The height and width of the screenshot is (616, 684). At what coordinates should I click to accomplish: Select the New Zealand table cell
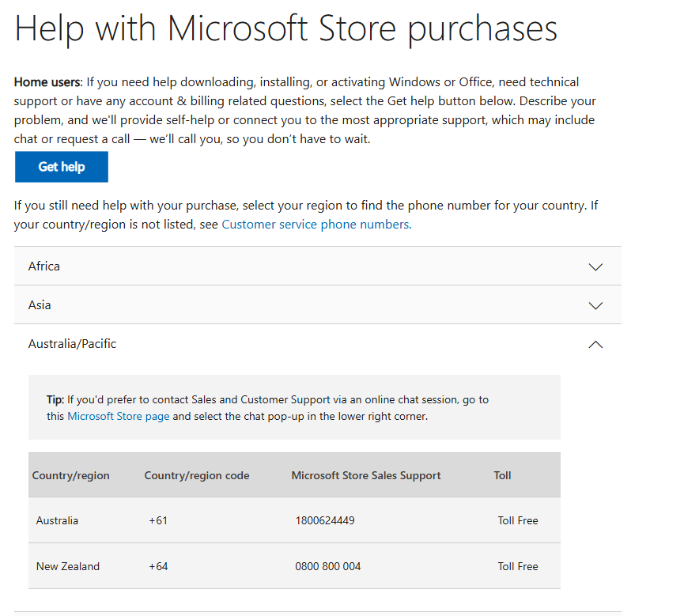click(x=68, y=566)
